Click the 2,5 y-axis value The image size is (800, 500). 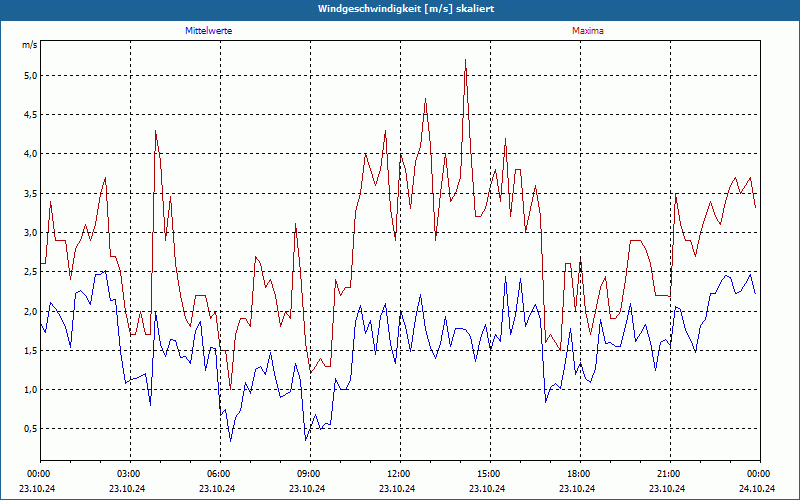31,272
